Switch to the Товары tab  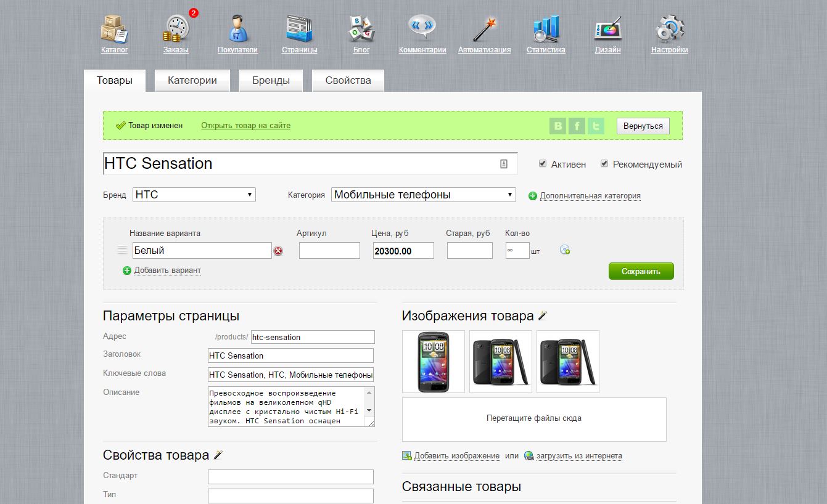coord(115,81)
